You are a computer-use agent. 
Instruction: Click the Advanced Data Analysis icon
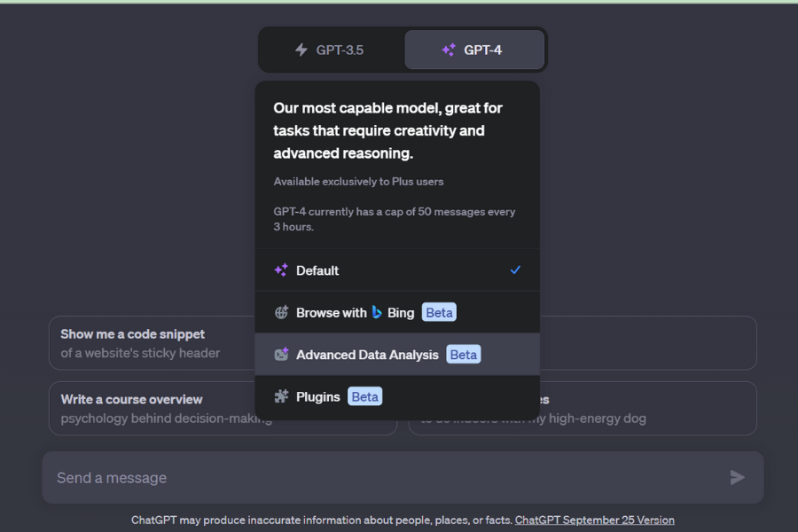click(281, 355)
